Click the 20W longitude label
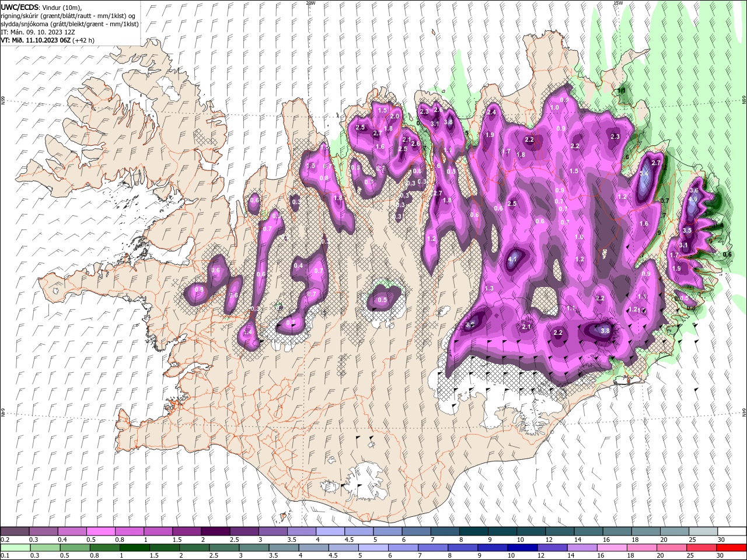 [310, 3]
